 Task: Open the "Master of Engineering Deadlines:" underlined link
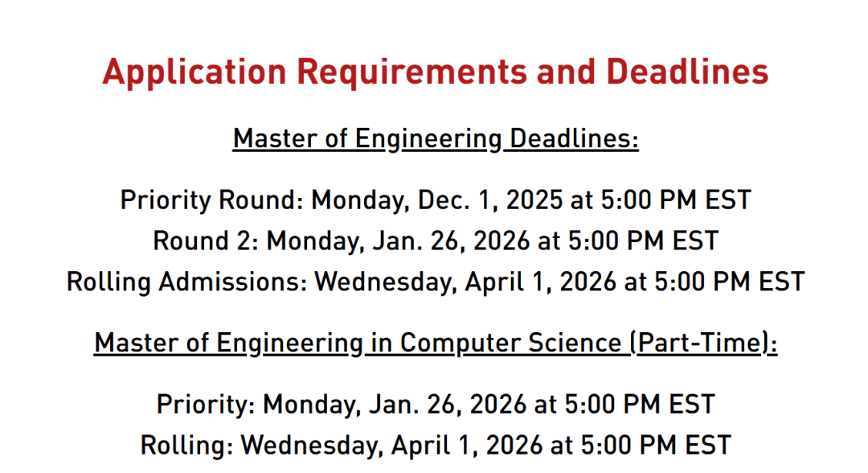click(435, 139)
